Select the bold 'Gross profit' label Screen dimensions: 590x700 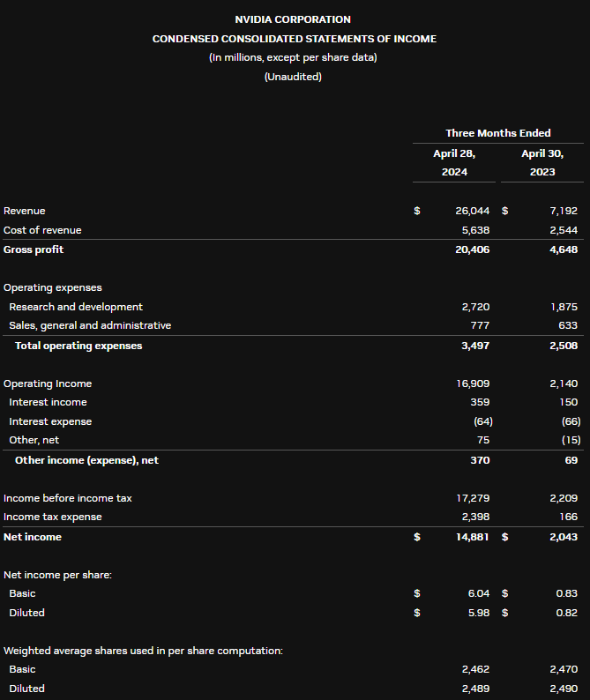pyautogui.click(x=34, y=249)
